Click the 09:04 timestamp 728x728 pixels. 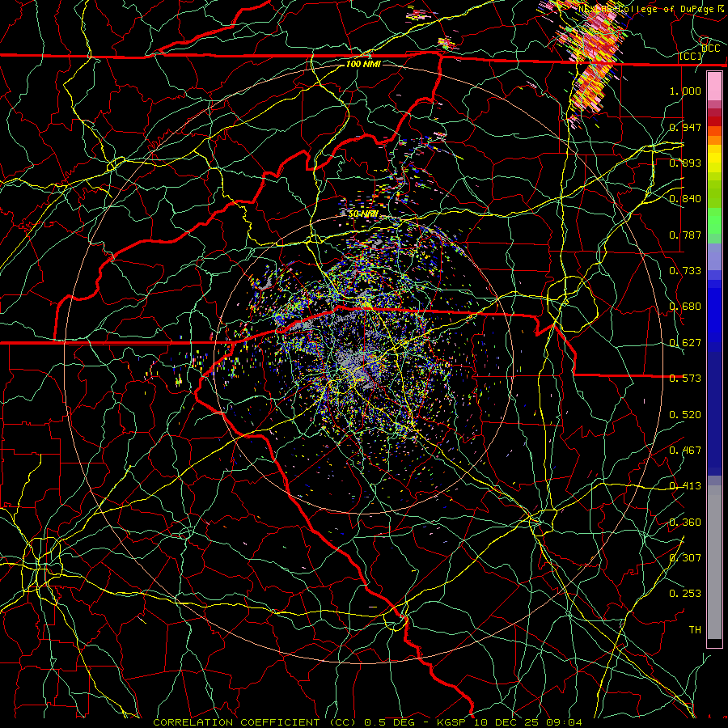564,722
